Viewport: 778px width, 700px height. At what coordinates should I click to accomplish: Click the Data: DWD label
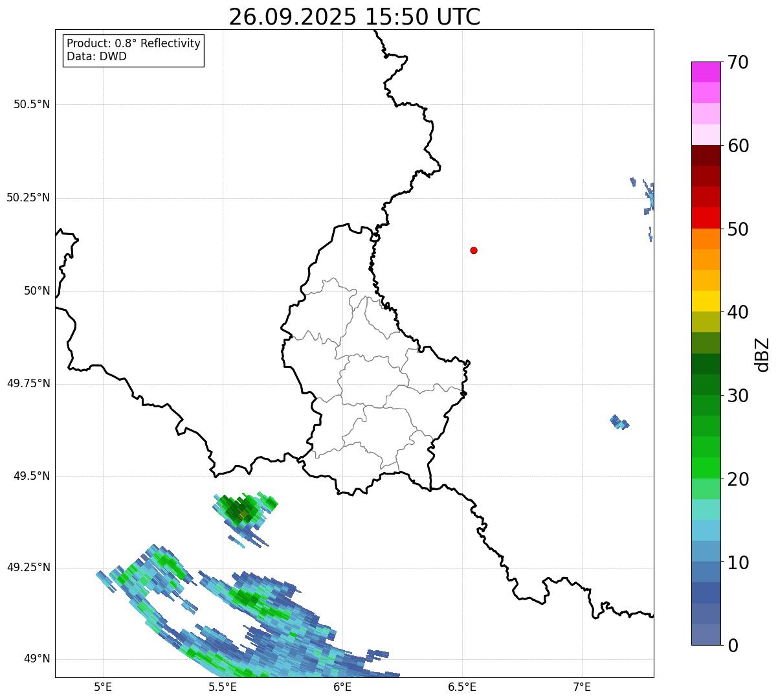(96, 56)
